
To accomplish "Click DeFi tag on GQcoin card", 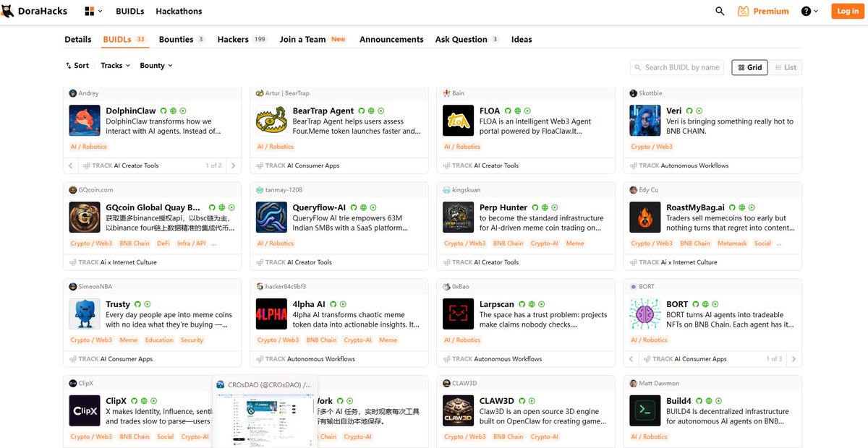I will pos(163,244).
